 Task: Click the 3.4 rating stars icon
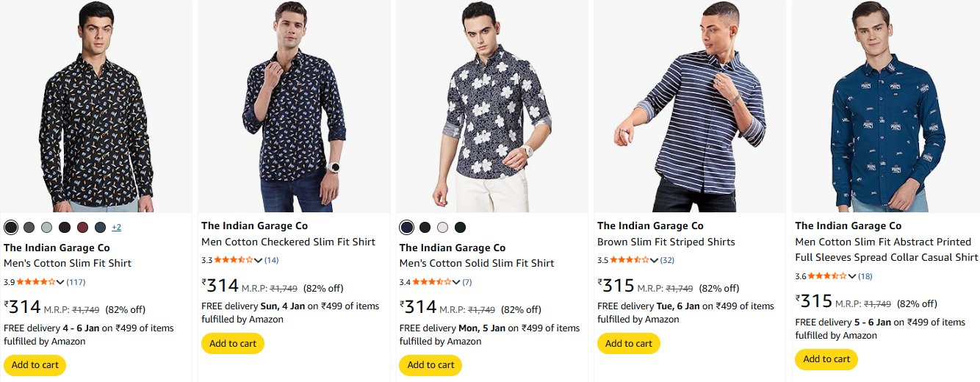pyautogui.click(x=431, y=282)
